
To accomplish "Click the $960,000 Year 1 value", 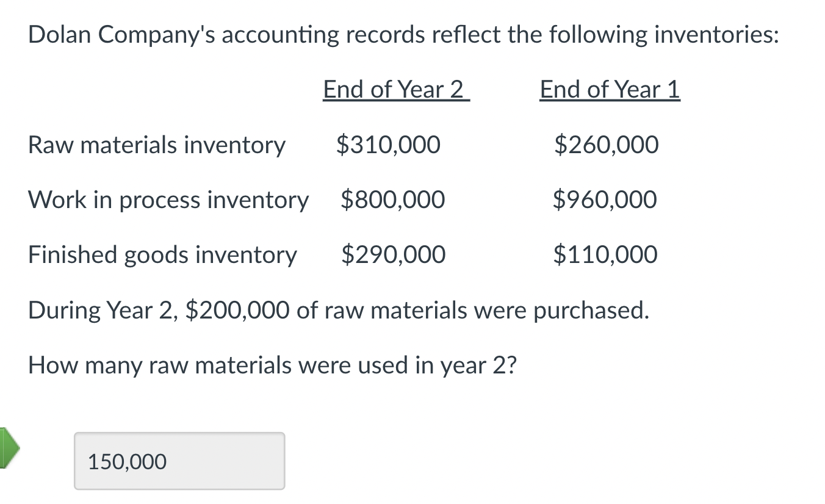I will [605, 200].
